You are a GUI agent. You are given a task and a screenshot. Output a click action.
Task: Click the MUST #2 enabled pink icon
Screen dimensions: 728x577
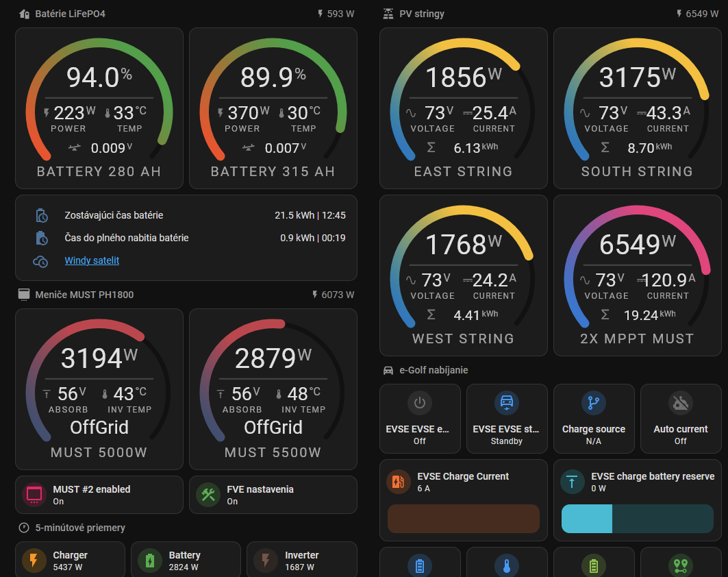34,495
